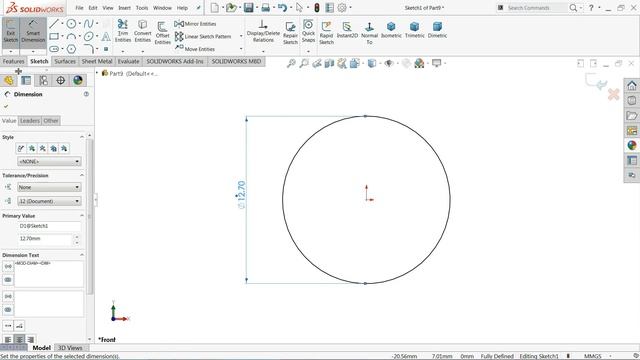640x360 pixels.
Task: Click Rapid Sketch tool
Action: (326, 33)
